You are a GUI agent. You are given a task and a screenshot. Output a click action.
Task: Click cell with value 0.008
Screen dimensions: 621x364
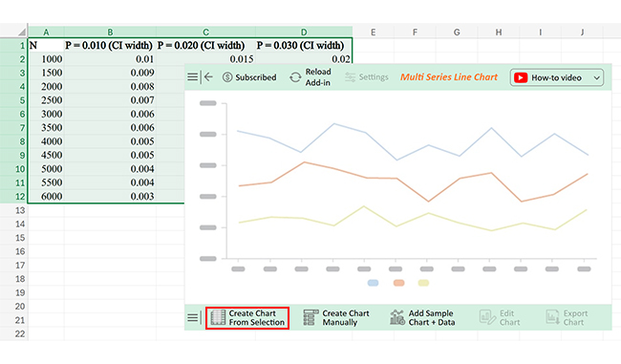pyautogui.click(x=110, y=86)
